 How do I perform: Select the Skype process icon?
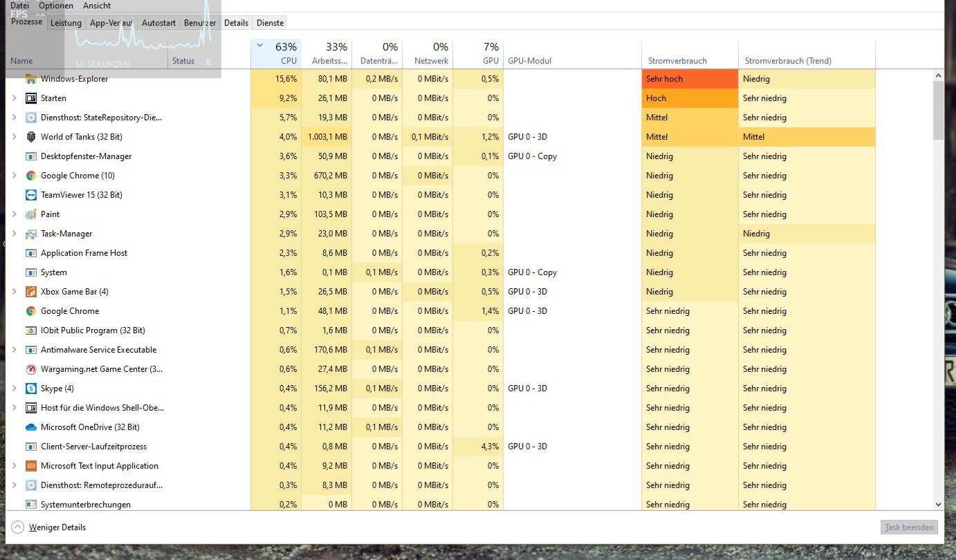coord(30,388)
